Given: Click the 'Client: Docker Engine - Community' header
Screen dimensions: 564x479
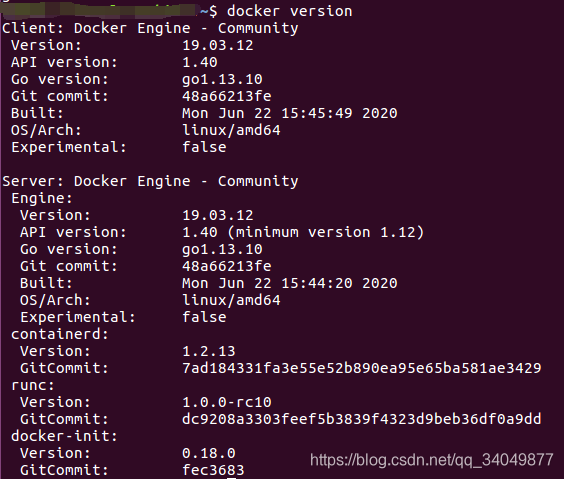Looking at the screenshot, I should (x=150, y=28).
